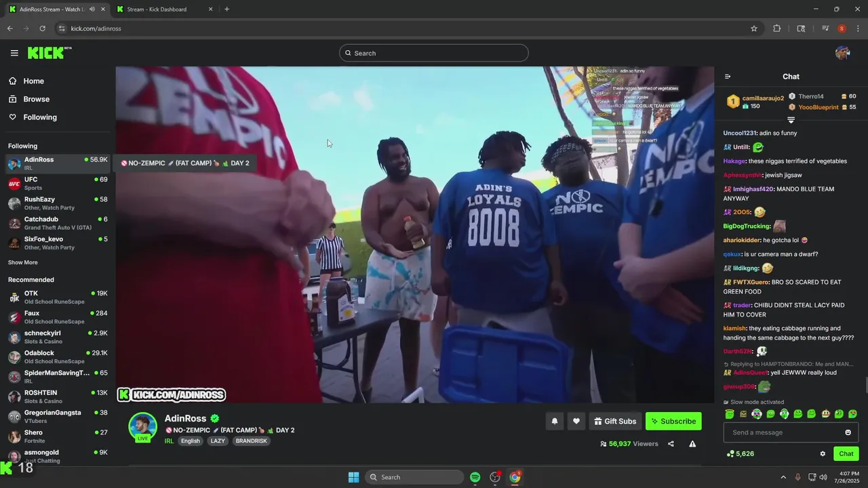Mute the AdinRoss tab audio icon
Screen dimensions: 868x488
tap(92, 9)
